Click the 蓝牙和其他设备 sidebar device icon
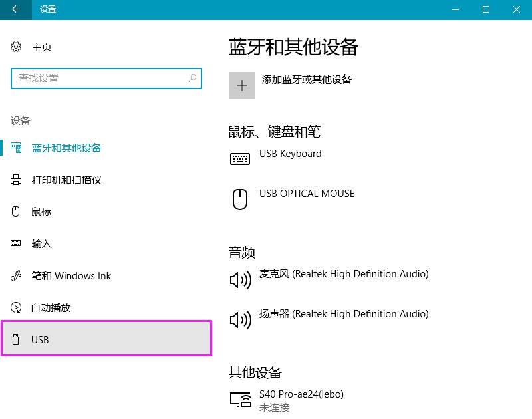The width and height of the screenshot is (532, 419). 16,148
